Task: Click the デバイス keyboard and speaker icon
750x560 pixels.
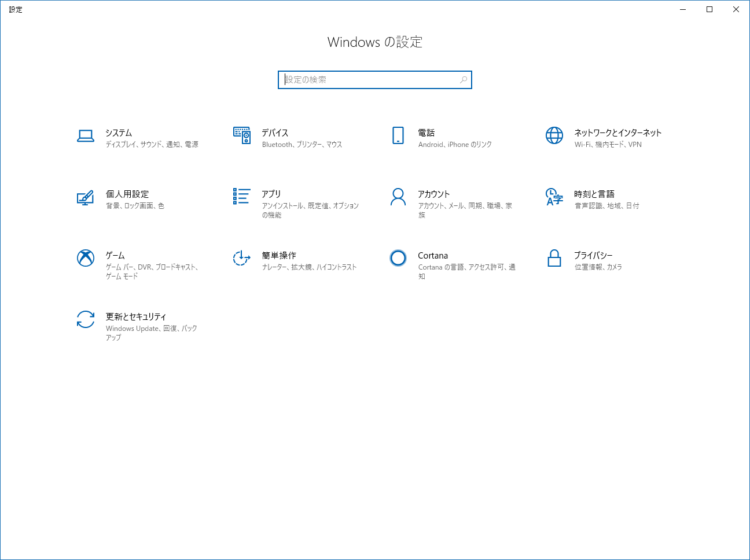Action: tap(242, 135)
